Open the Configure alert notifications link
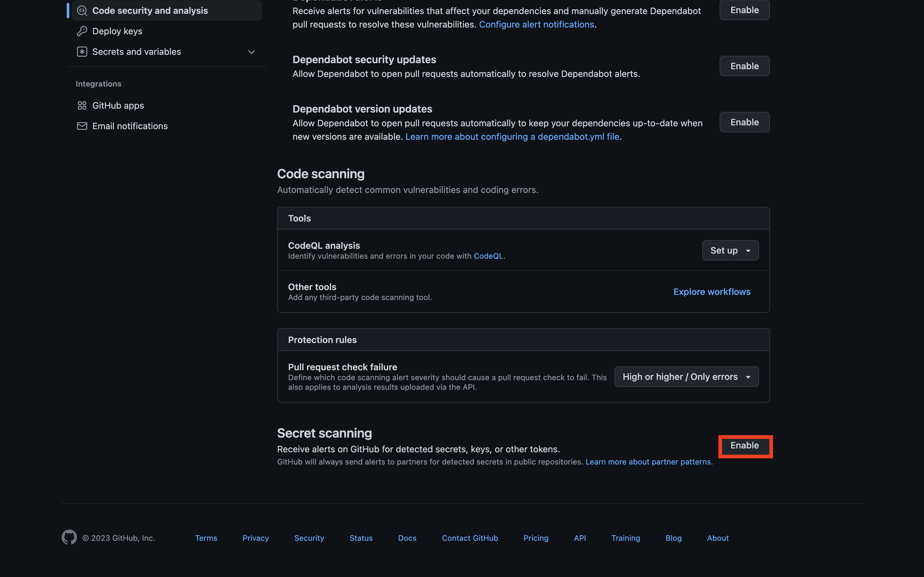 pyautogui.click(x=536, y=25)
